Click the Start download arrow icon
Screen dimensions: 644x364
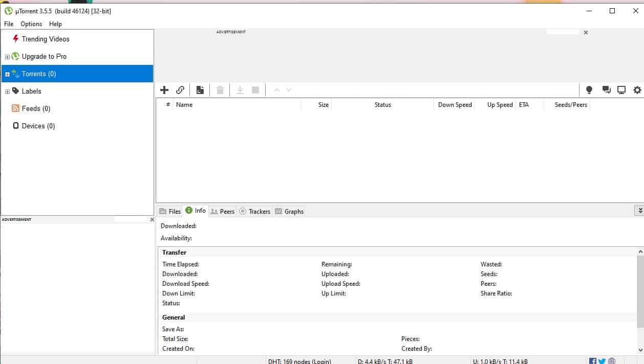(240, 90)
